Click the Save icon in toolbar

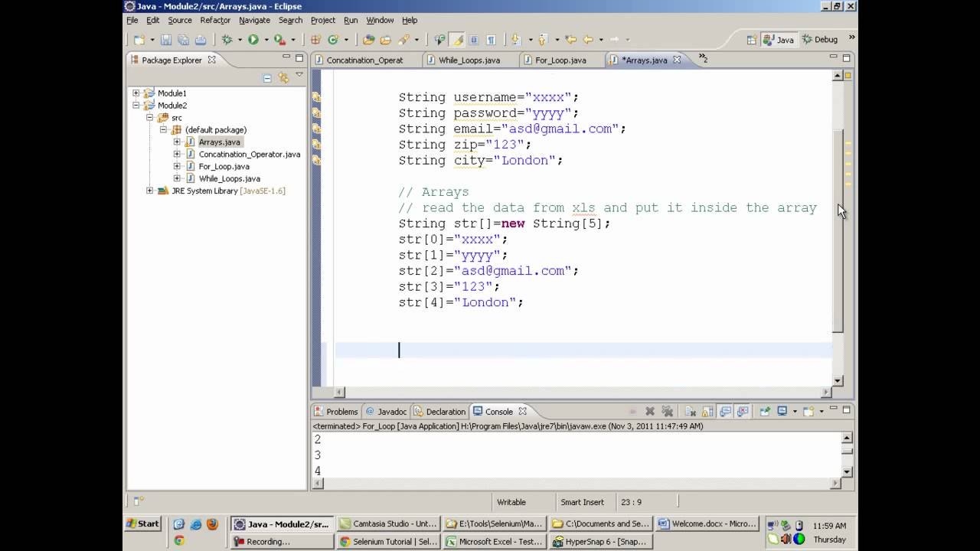(166, 40)
